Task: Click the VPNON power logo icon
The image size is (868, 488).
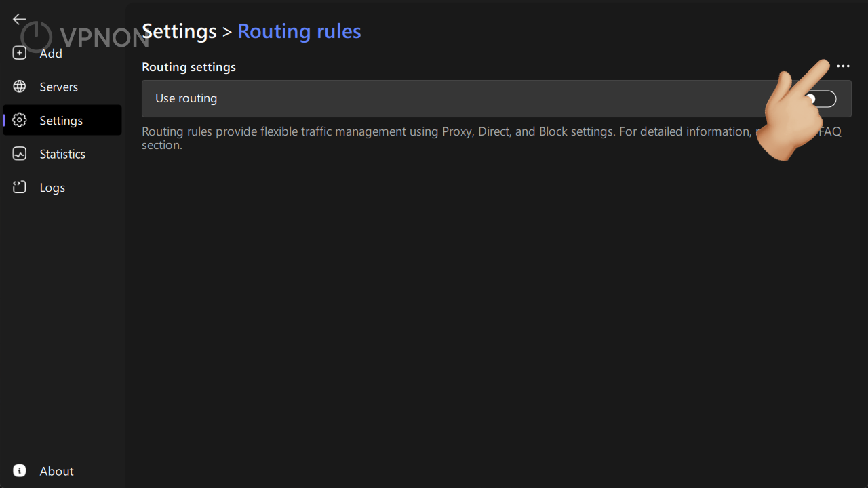Action: click(36, 37)
